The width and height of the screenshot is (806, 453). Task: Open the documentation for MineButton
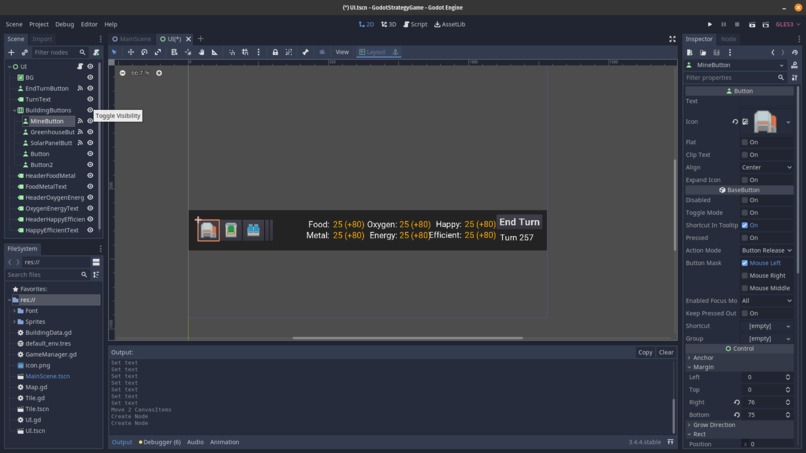794,65
